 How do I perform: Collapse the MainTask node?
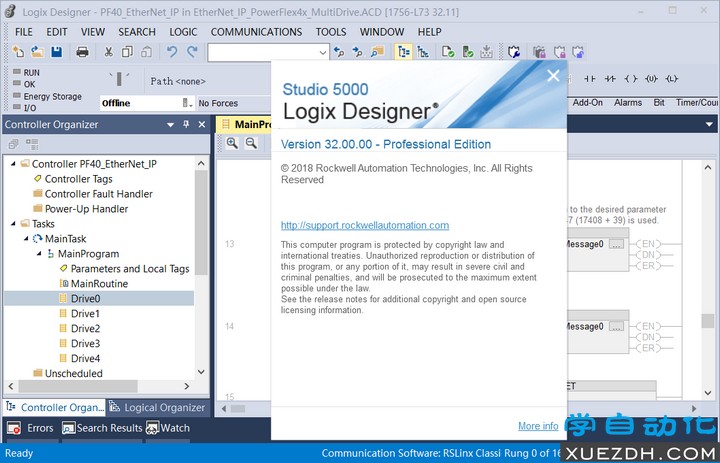point(26,238)
